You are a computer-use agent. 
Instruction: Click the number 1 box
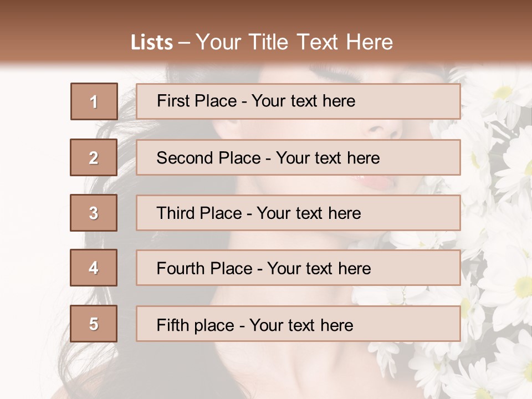tap(94, 101)
